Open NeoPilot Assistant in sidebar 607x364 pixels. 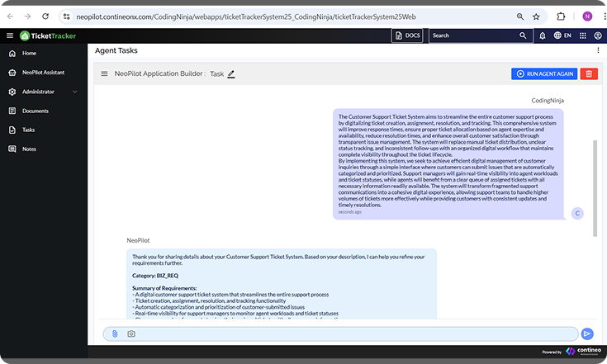point(44,73)
